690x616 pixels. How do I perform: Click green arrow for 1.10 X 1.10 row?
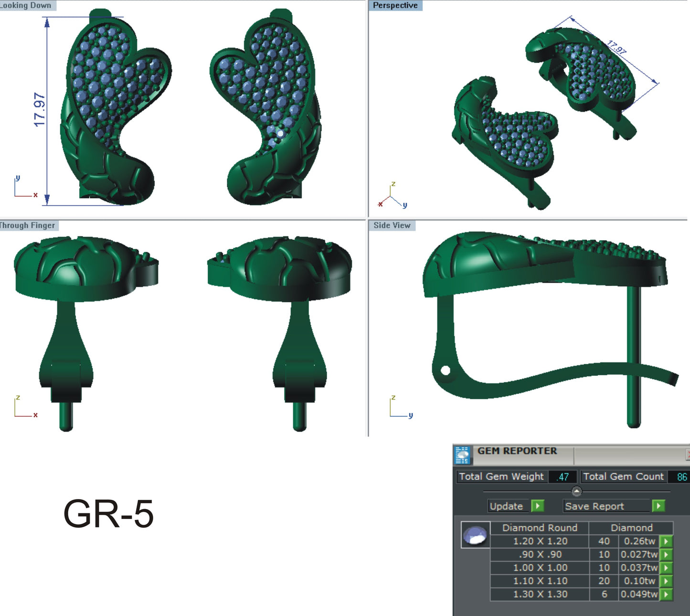click(x=666, y=581)
